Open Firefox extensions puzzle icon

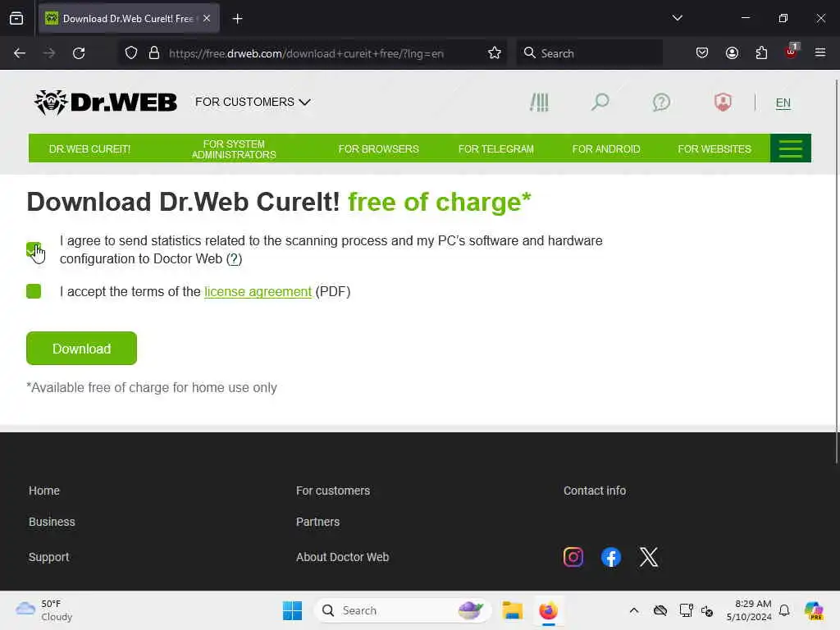(x=761, y=53)
